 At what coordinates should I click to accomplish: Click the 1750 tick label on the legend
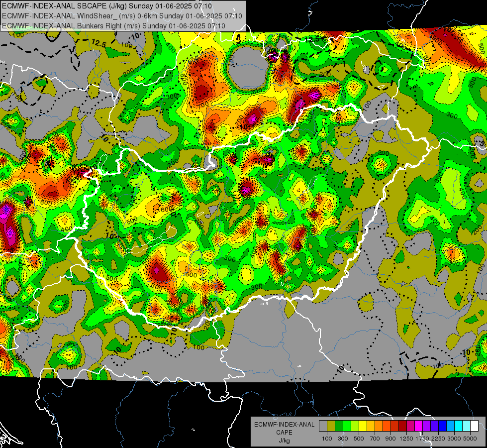tap(422, 439)
